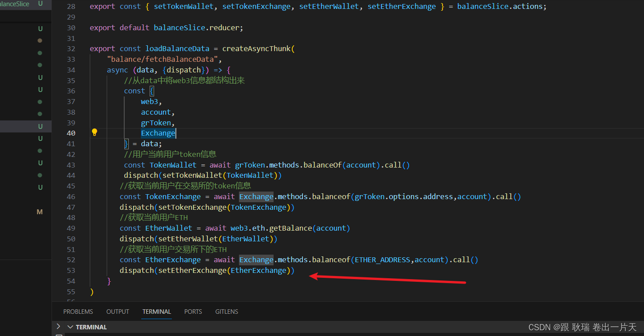Click the dispatch parameter on line 34
Screen dimensions: 644x336
[x=183, y=70]
